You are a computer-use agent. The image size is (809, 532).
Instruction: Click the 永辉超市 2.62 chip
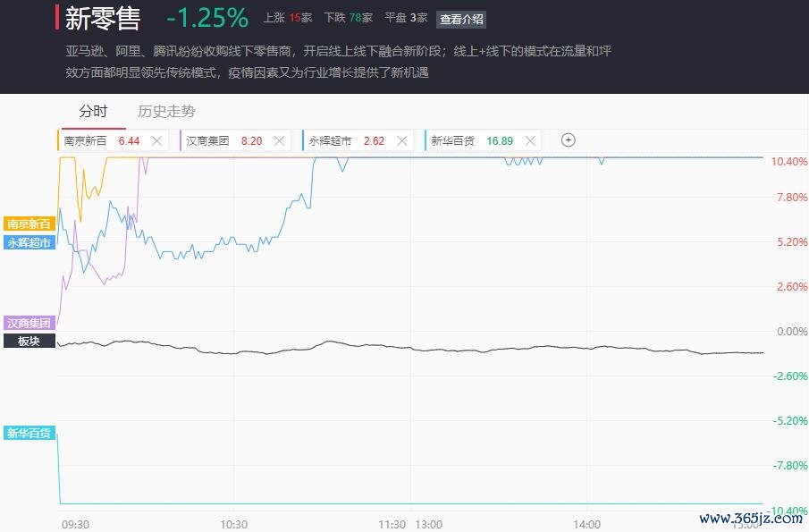(x=358, y=141)
